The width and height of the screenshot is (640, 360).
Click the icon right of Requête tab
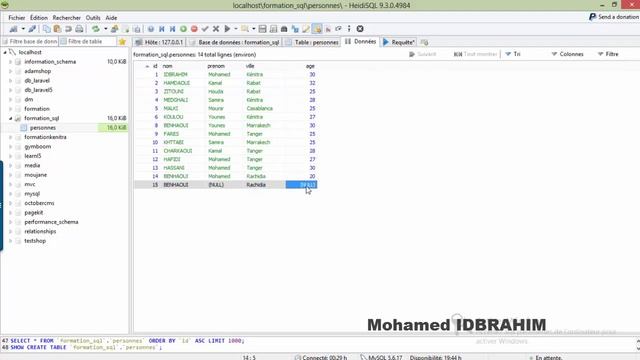[x=424, y=42]
